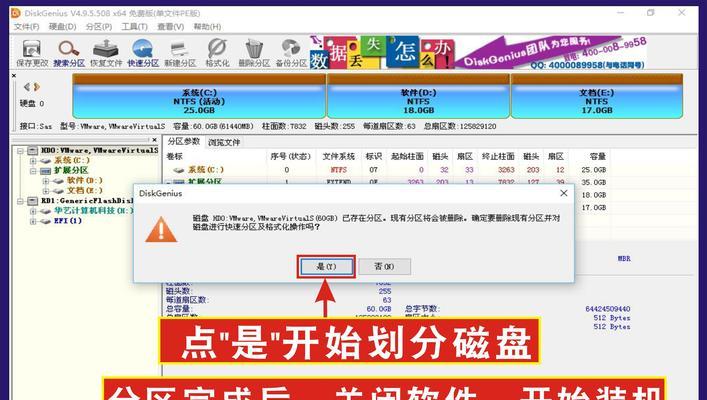
Task: Select the 软件(D:) partition bar
Action: [x=418, y=96]
